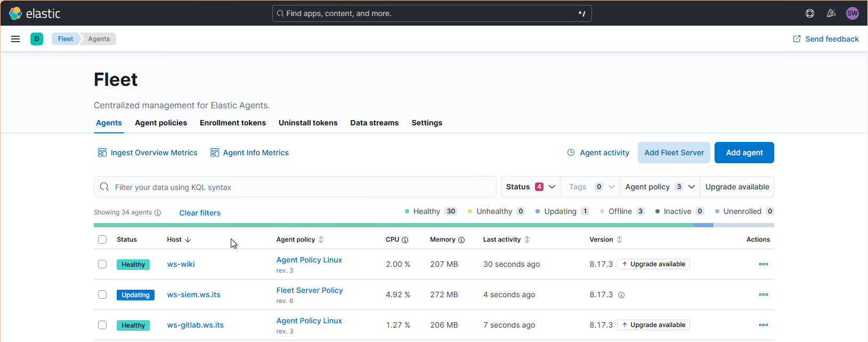Select the ws-gitlab.ws.its agent checkbox
This screenshot has height=342, width=868.
coord(102,325)
